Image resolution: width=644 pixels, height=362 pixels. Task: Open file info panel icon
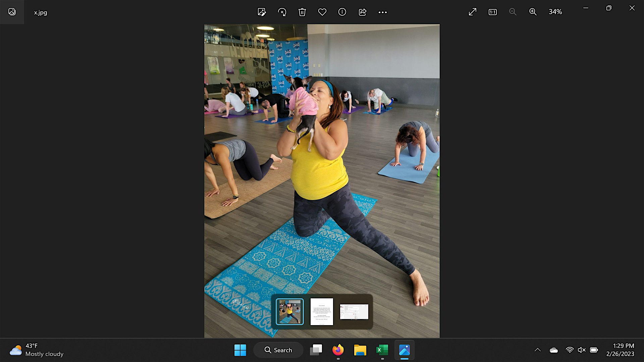pyautogui.click(x=342, y=12)
